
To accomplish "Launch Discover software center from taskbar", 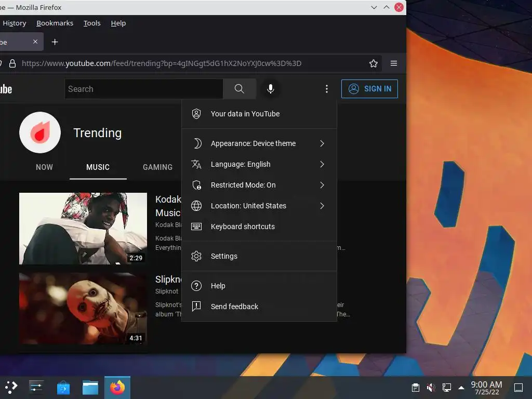I will click(63, 388).
